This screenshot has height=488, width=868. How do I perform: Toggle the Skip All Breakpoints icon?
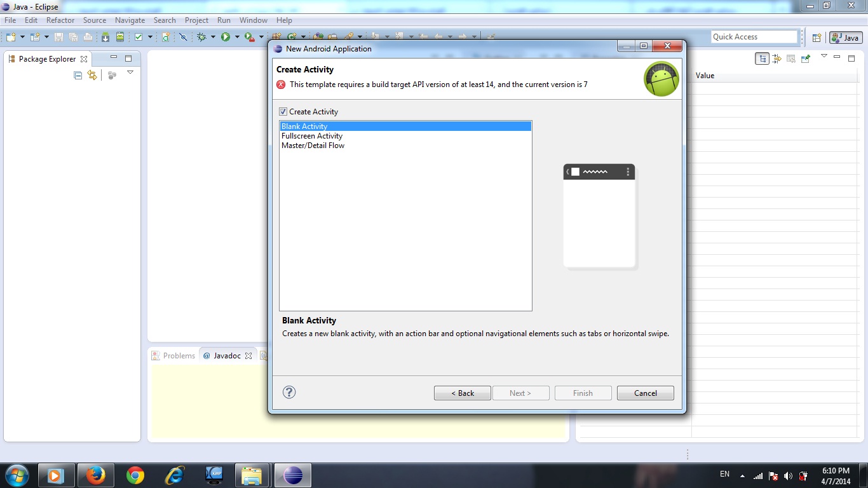click(183, 37)
